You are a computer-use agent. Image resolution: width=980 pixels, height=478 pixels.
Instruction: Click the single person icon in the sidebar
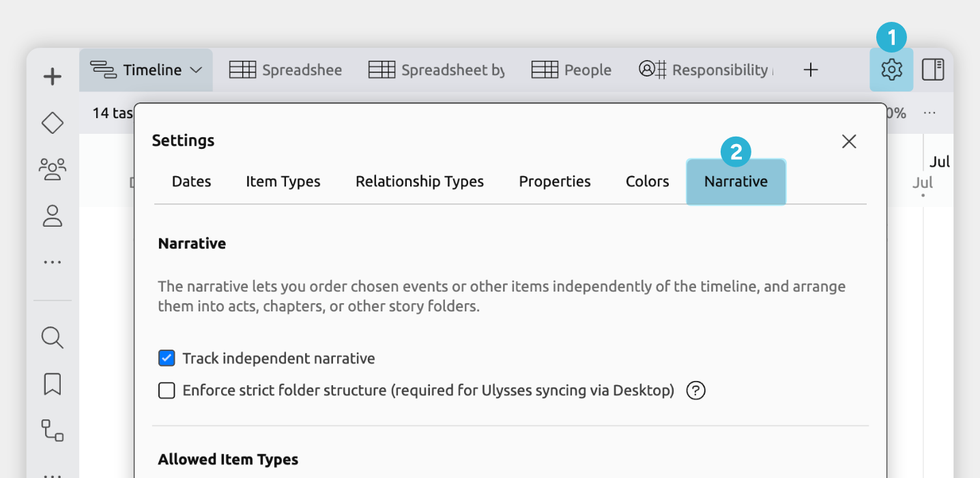point(53,216)
